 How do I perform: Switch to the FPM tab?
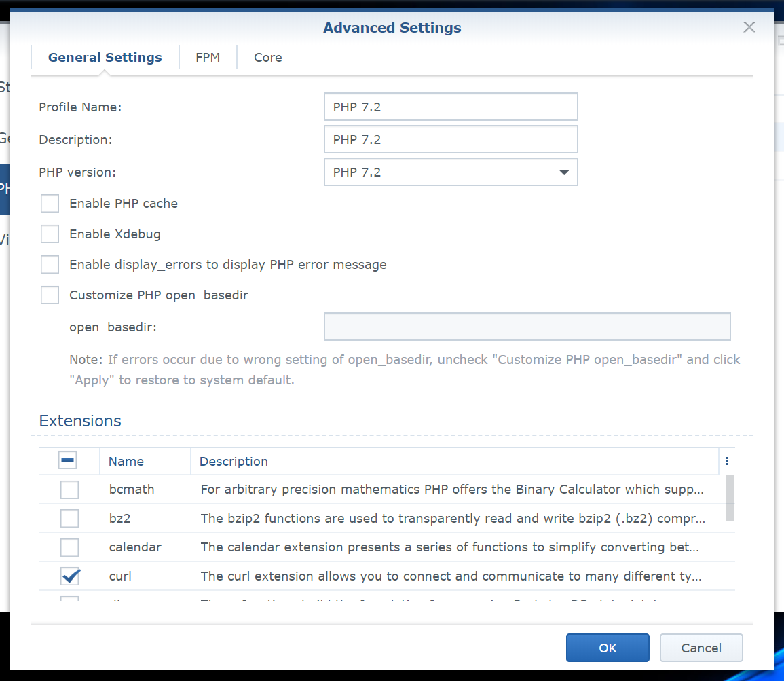(x=208, y=58)
